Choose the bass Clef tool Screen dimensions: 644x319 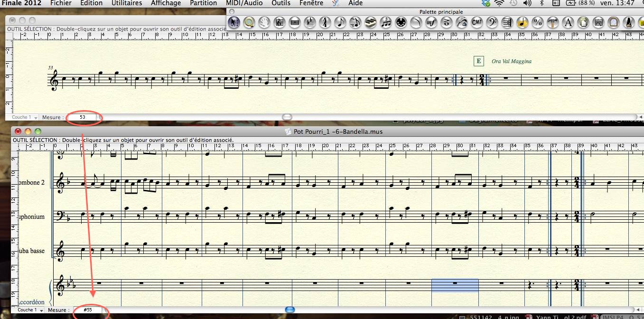[492, 22]
